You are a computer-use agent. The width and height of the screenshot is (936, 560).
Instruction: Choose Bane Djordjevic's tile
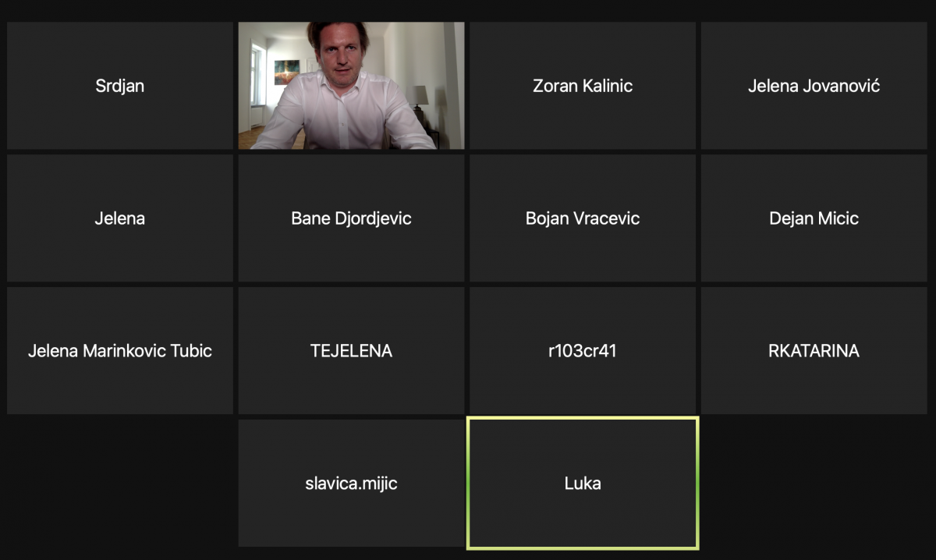tap(351, 218)
